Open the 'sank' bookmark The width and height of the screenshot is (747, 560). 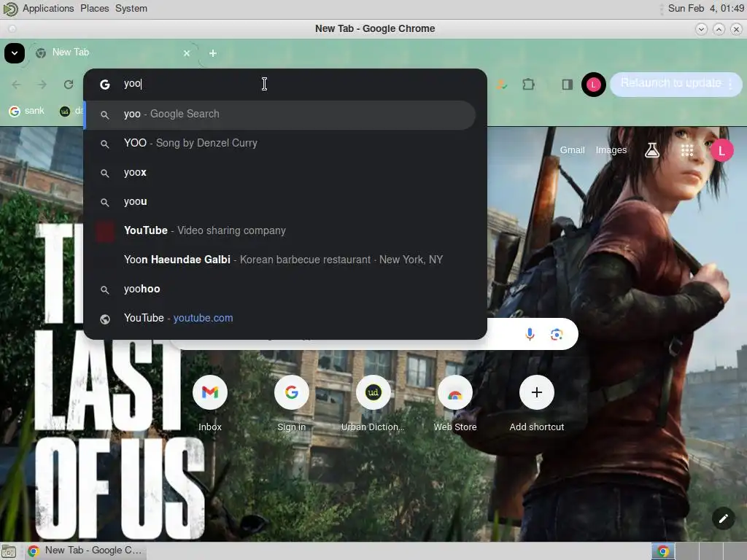click(27, 111)
